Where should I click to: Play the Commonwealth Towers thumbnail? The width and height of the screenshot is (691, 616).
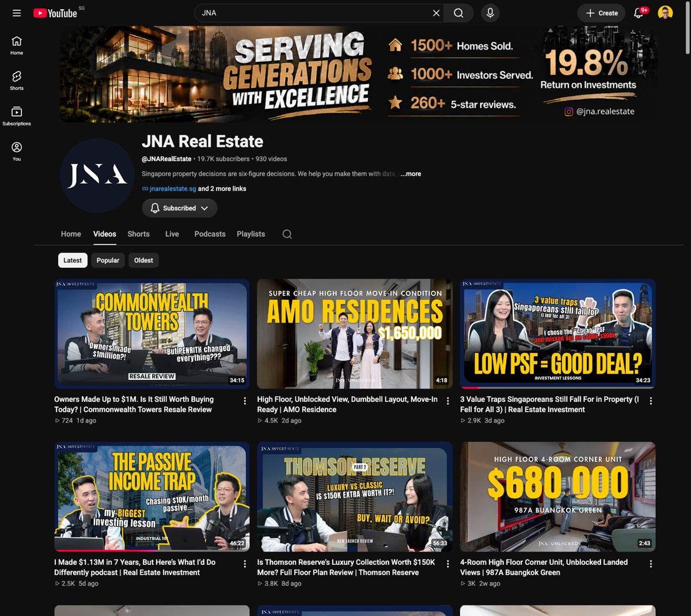[152, 333]
